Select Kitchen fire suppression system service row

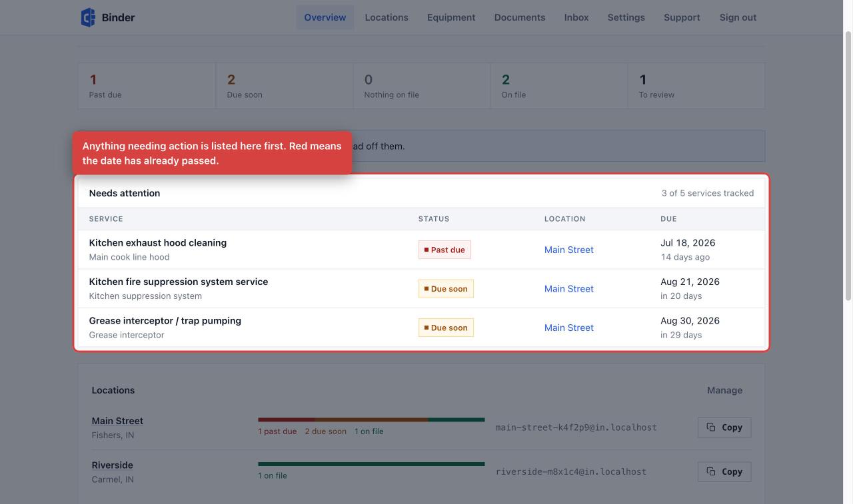click(422, 288)
